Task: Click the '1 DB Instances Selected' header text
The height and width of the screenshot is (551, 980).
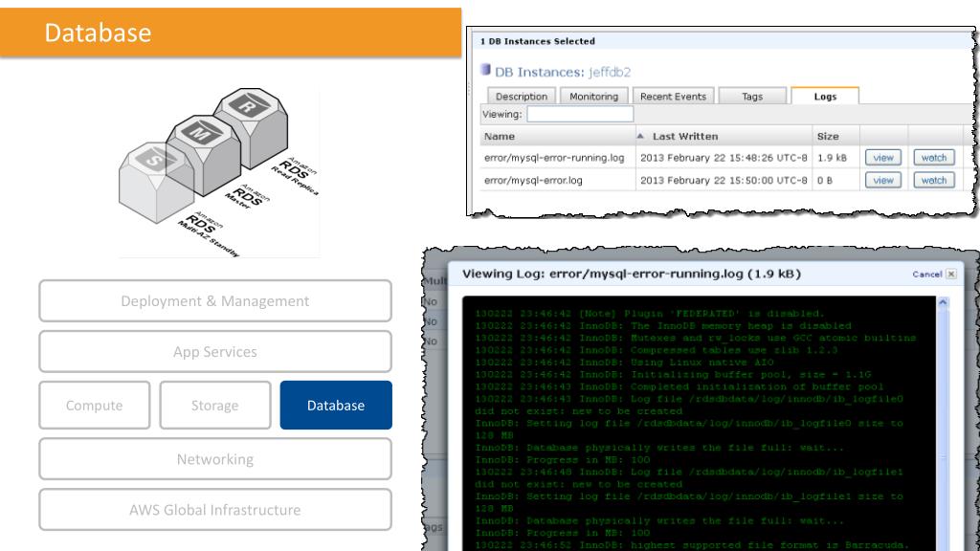Action: [x=538, y=41]
